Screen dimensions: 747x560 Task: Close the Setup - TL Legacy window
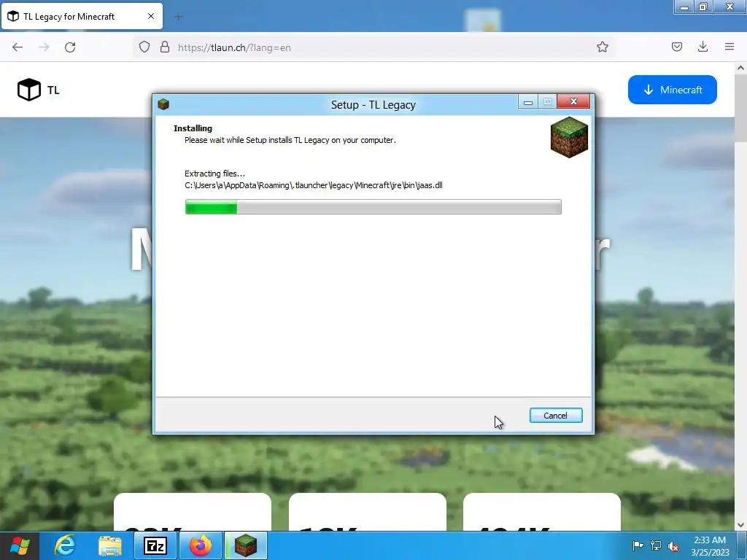point(573,101)
